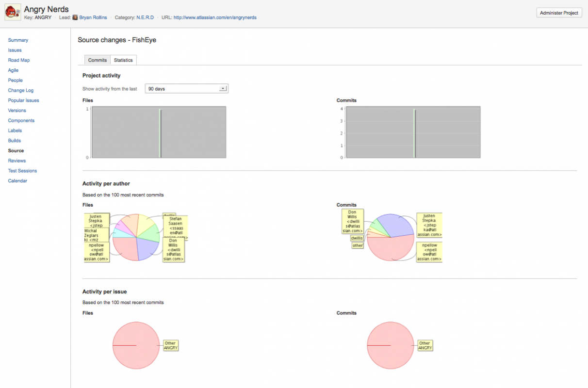The width and height of the screenshot is (588, 388).
Task: Switch to the Commits tab
Action: pos(98,60)
